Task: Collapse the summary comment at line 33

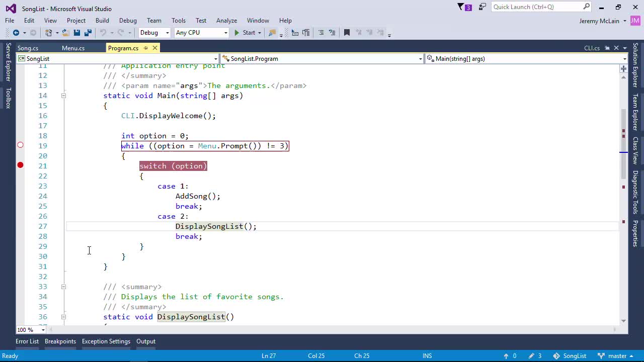Action: (63, 287)
